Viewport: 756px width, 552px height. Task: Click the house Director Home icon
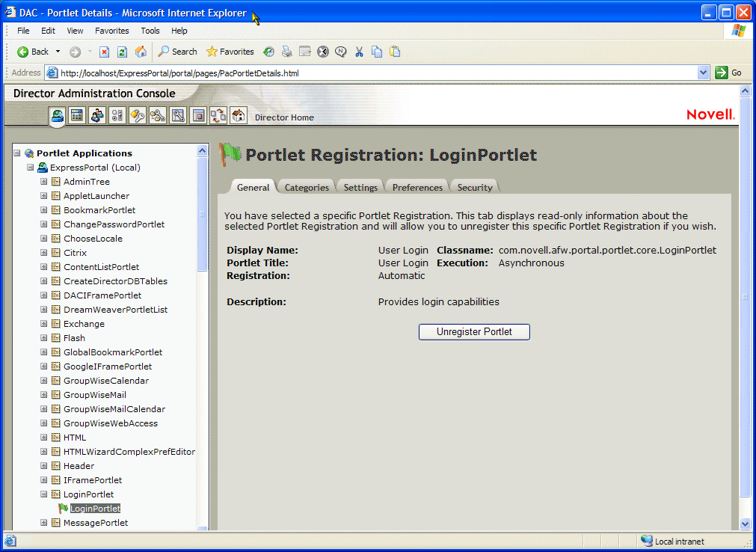[x=239, y=115]
